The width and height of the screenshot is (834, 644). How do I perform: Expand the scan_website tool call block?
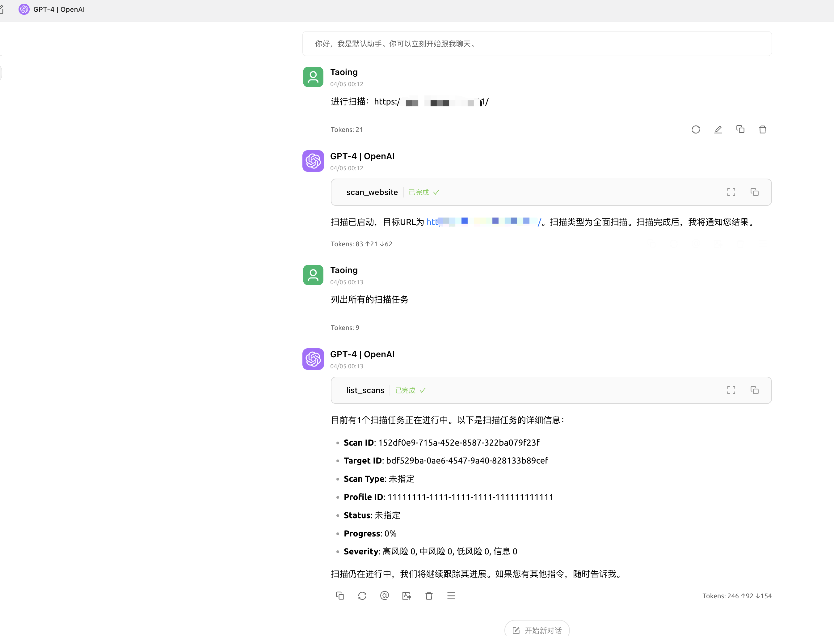[372, 192]
